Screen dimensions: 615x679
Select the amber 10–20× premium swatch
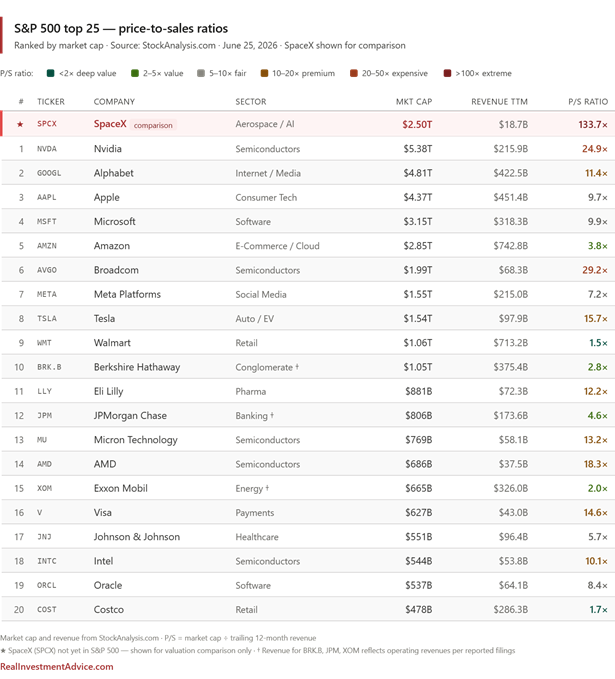(x=264, y=73)
